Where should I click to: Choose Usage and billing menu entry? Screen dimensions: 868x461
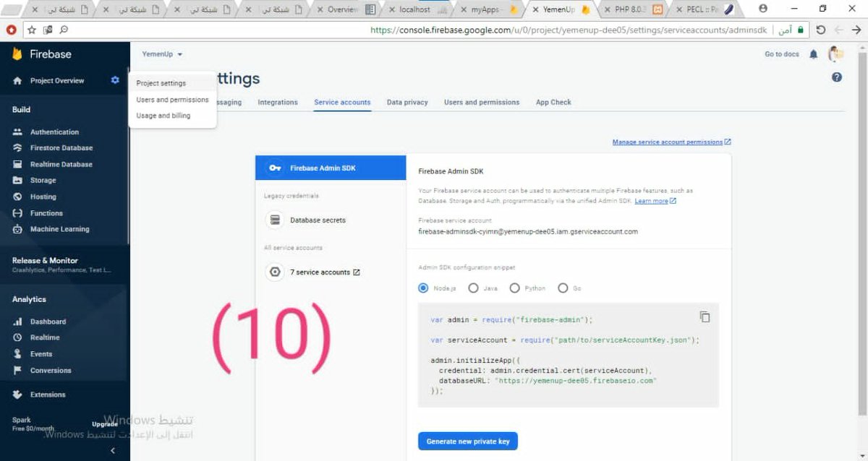(x=172, y=116)
